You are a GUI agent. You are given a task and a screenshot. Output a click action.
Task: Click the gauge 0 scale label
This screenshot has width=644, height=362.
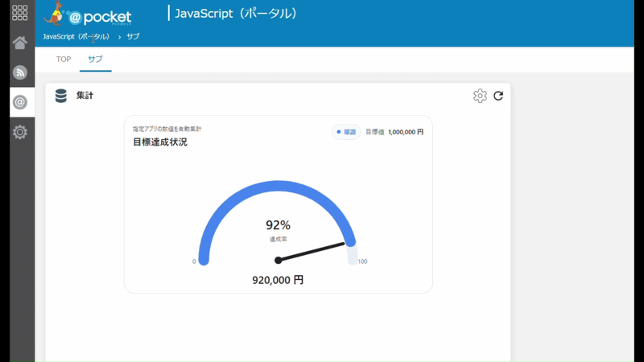tap(194, 261)
